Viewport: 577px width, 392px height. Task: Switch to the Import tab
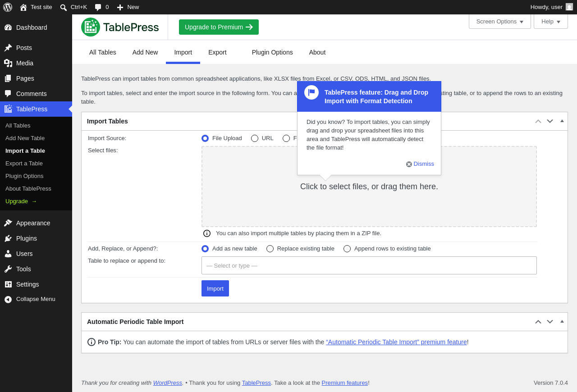(183, 52)
